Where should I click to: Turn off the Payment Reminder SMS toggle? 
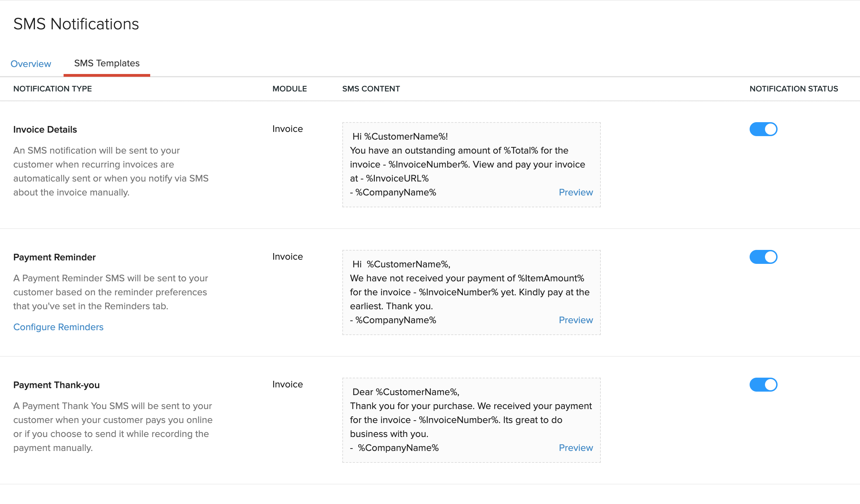(763, 257)
